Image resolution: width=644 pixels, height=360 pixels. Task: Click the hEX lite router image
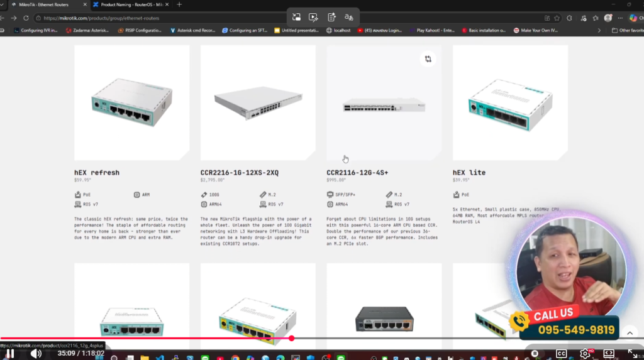click(x=510, y=102)
